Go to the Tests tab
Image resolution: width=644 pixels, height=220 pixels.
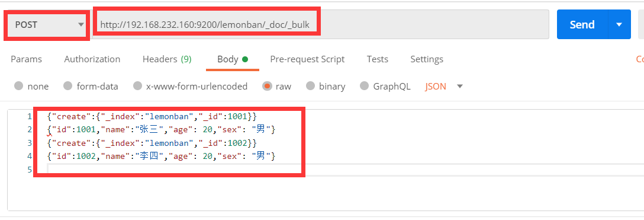click(378, 59)
